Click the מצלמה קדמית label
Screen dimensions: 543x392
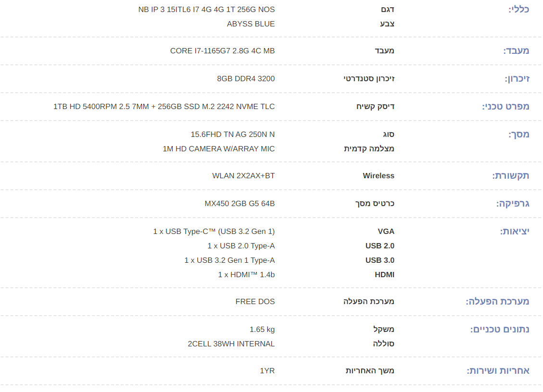point(369,149)
